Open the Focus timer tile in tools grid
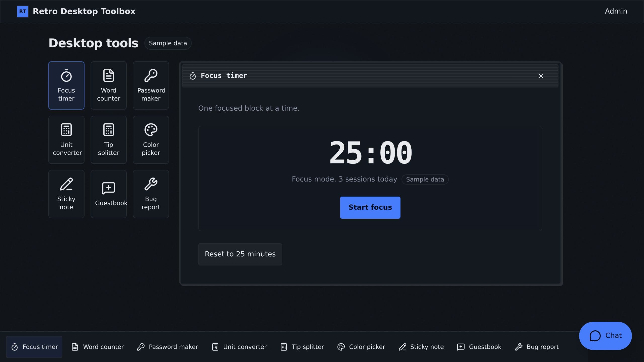644x362 pixels. (66, 85)
